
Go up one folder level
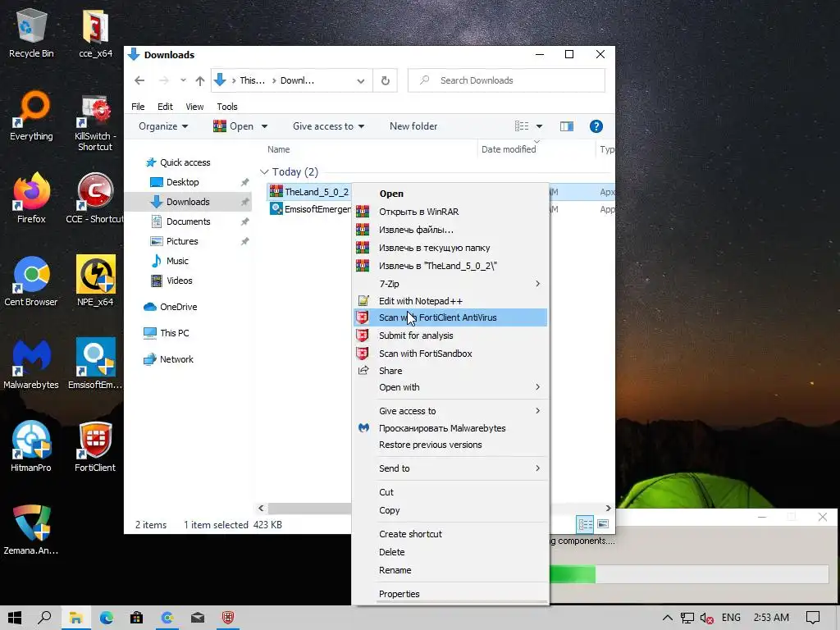point(200,81)
